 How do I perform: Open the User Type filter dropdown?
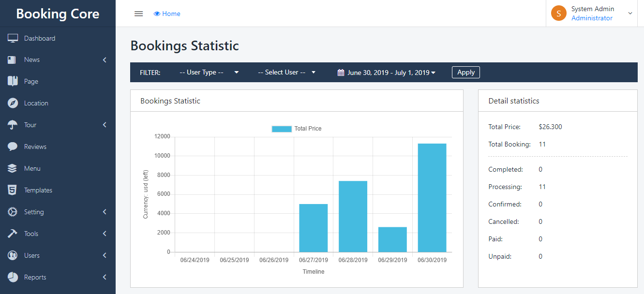click(209, 73)
